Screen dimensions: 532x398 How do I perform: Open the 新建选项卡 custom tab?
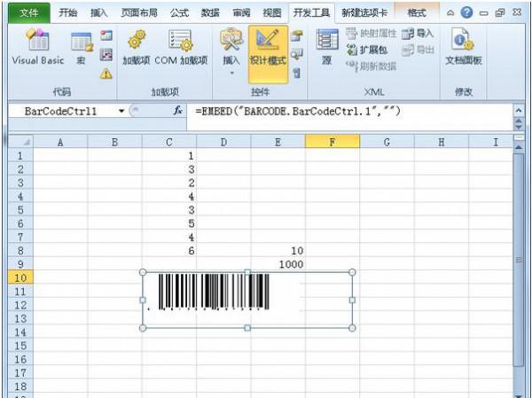[x=364, y=13]
